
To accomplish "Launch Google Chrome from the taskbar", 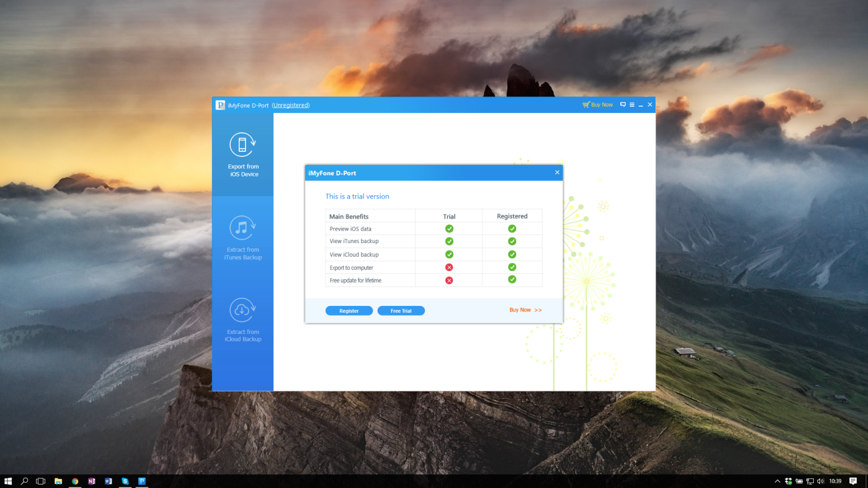I will (x=75, y=481).
